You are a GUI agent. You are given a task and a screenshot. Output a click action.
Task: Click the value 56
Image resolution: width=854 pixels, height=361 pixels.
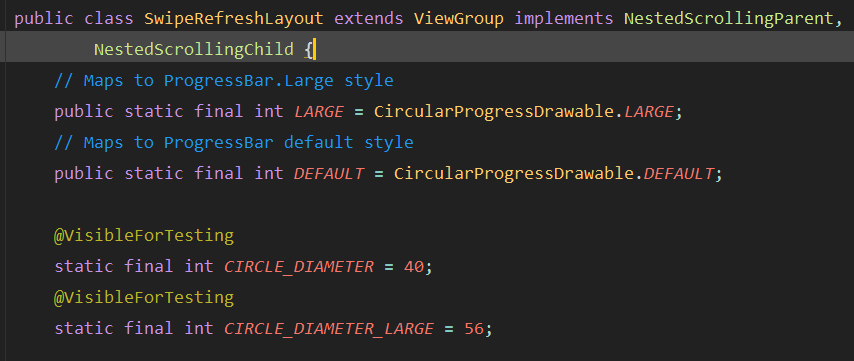(474, 329)
